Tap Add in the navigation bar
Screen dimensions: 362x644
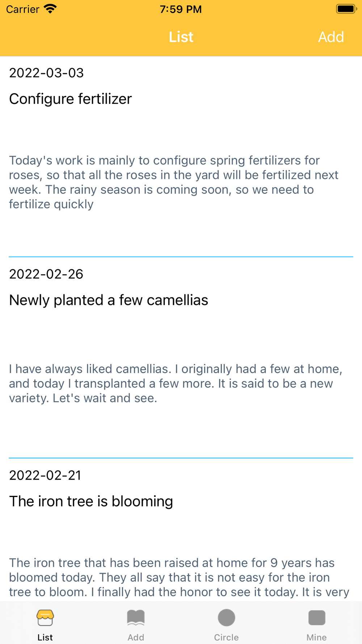coord(331,37)
